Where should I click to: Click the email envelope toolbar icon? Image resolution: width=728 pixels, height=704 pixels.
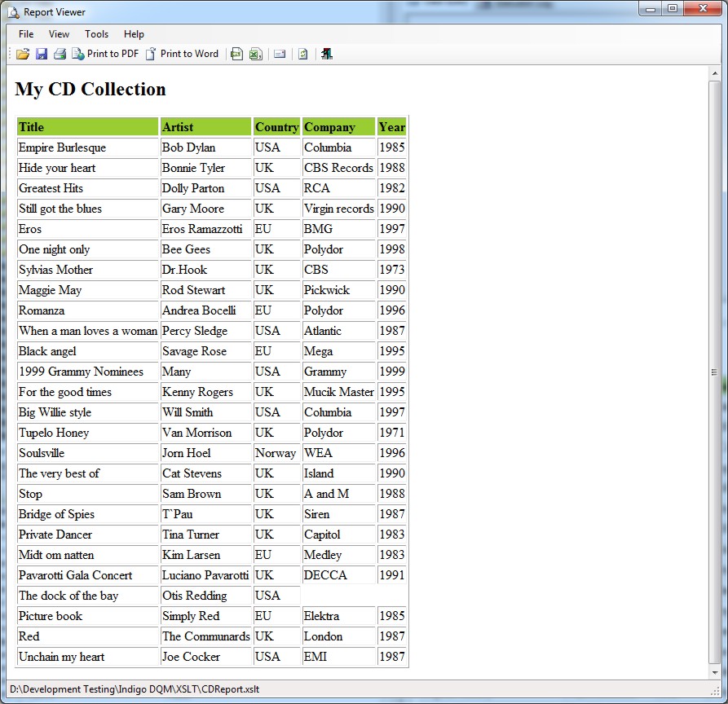coord(280,54)
